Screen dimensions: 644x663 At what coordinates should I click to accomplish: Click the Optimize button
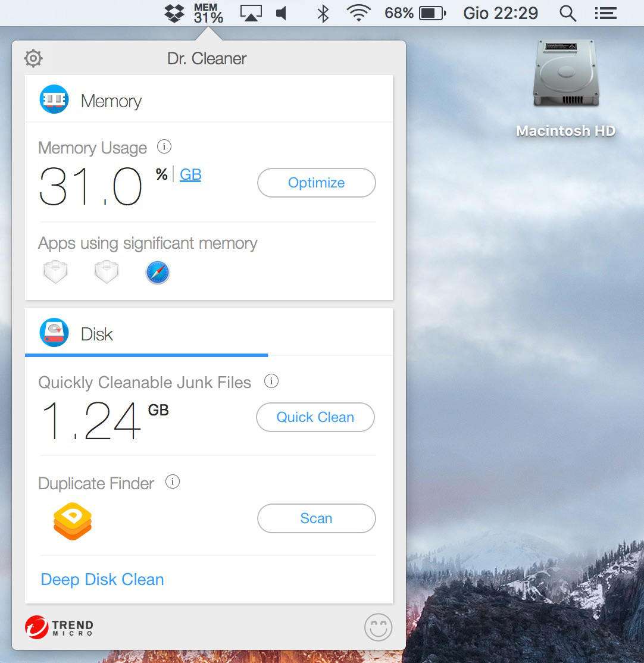tap(316, 183)
